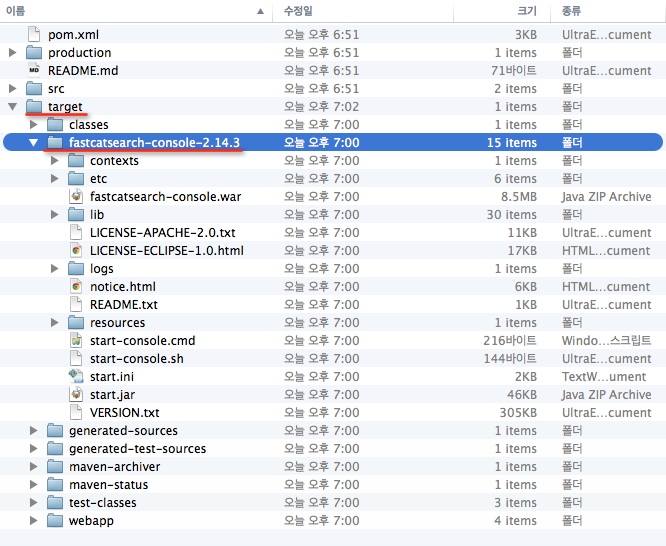Click the src folder icon
This screenshot has height=546, width=666.
click(34, 88)
